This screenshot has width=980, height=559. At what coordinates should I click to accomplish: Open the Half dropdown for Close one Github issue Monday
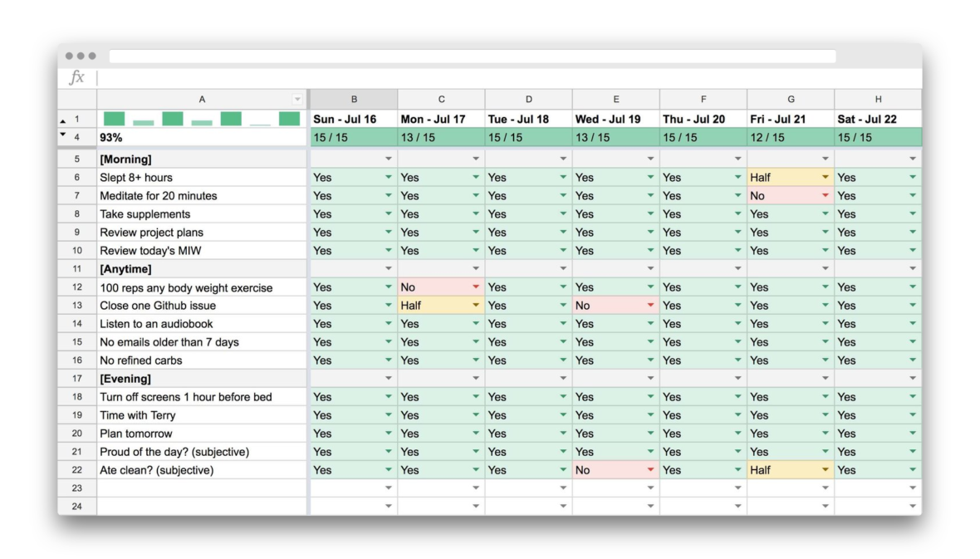[475, 305]
